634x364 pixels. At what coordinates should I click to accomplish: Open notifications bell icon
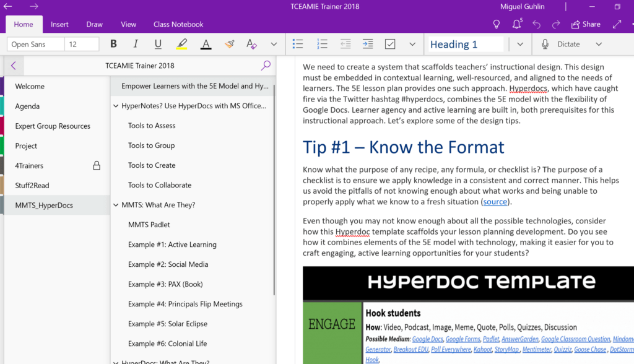tap(517, 24)
